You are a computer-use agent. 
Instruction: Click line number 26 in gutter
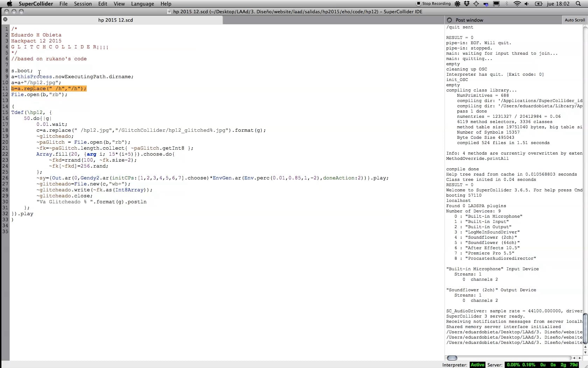[5, 178]
